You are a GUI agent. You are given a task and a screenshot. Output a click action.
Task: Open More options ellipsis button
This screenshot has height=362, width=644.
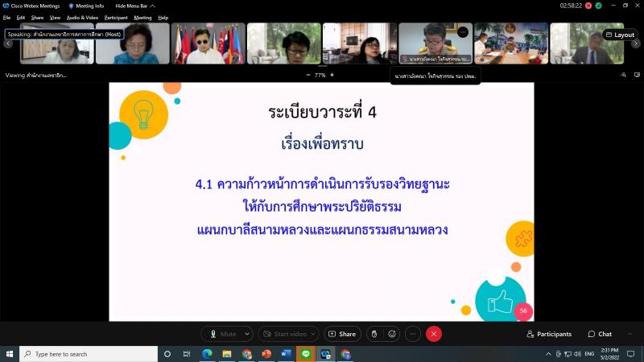[x=413, y=334]
